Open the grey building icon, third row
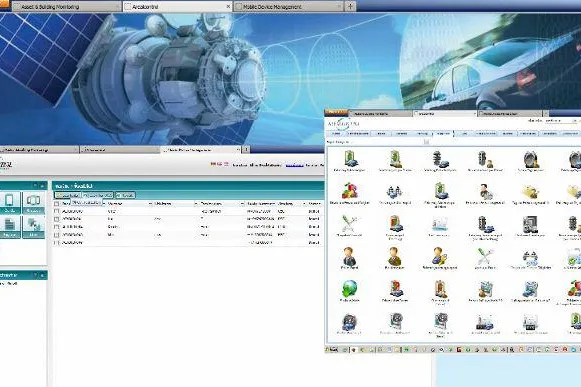 coord(530,224)
